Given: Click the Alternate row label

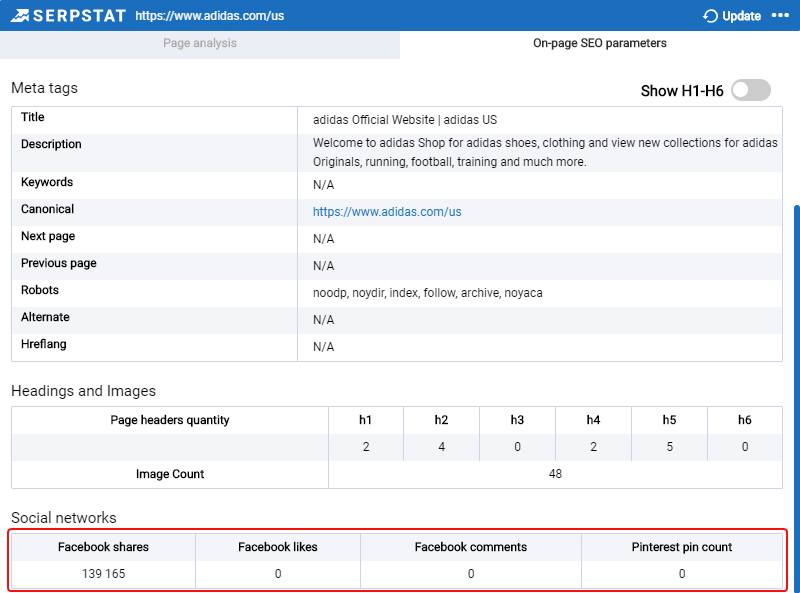Looking at the screenshot, I should point(45,317).
